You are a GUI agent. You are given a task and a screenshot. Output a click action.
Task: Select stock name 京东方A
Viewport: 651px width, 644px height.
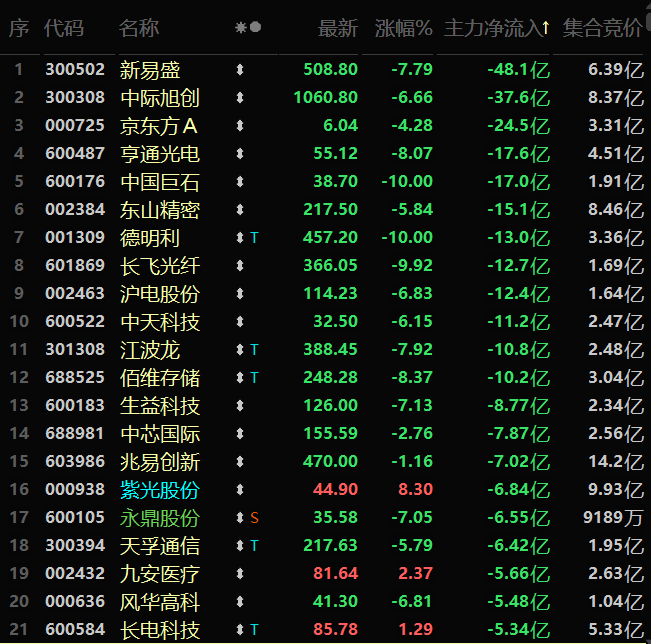coord(159,126)
